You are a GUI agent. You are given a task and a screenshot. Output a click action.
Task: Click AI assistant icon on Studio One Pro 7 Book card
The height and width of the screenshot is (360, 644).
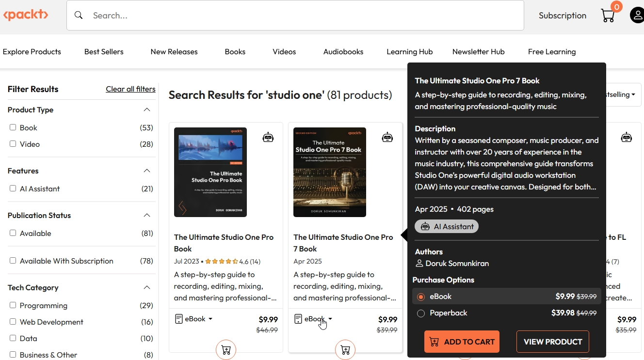click(387, 137)
